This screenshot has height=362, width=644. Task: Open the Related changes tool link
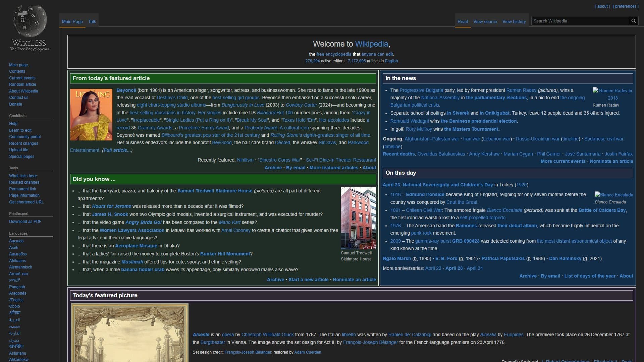point(24,182)
